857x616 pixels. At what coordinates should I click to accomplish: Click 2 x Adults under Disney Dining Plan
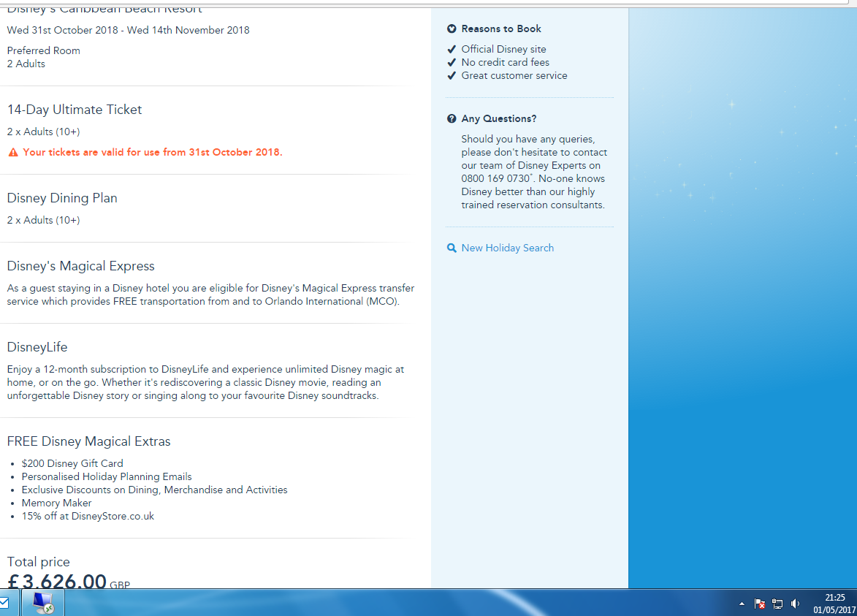pos(43,220)
